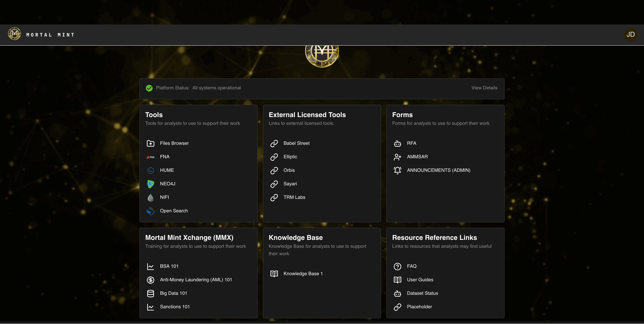Click the Big Data 101 database icon
The image size is (644, 324).
(x=150, y=293)
